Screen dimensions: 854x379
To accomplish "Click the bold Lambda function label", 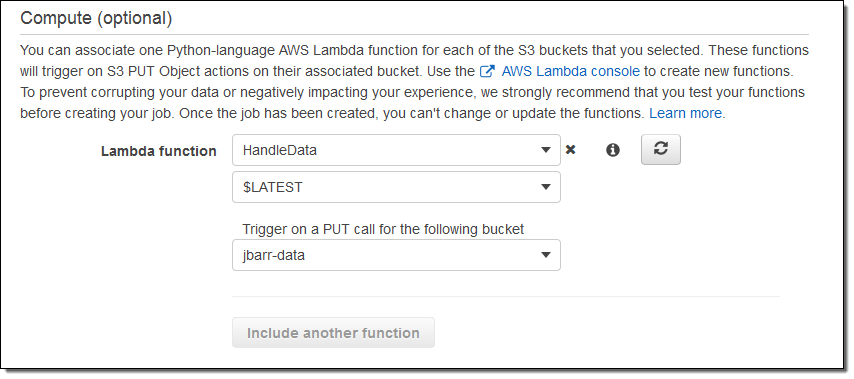I will point(158,151).
